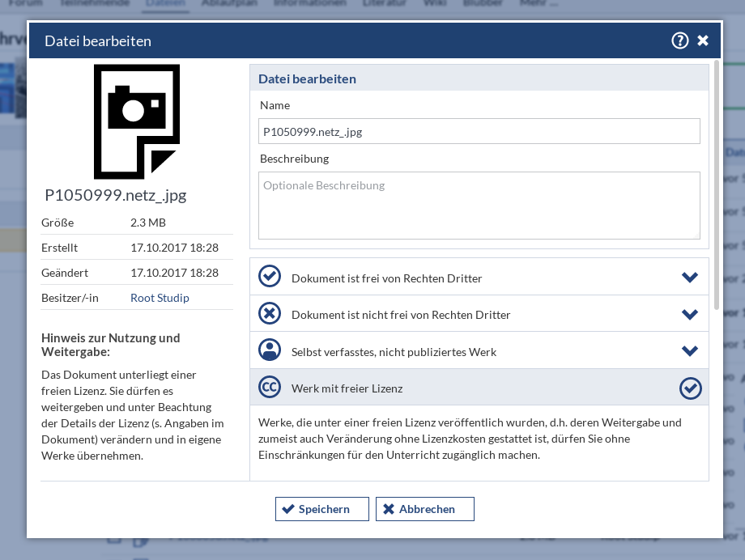Expand chevron beside 'Selbst verfasstes, nicht publiziertes Werk'

point(690,351)
